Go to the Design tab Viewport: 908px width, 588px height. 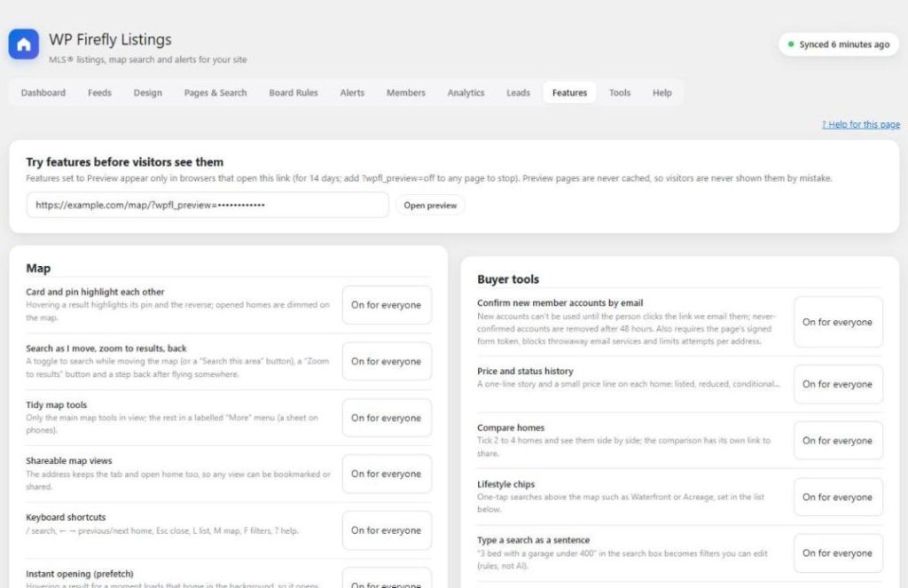[x=148, y=93]
